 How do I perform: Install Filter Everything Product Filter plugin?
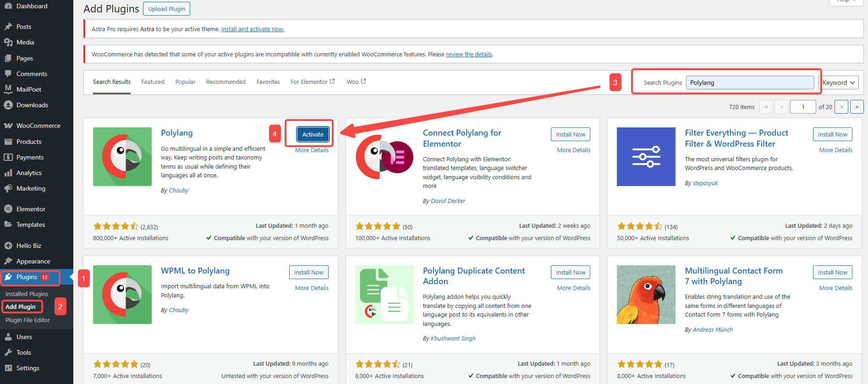(x=833, y=134)
